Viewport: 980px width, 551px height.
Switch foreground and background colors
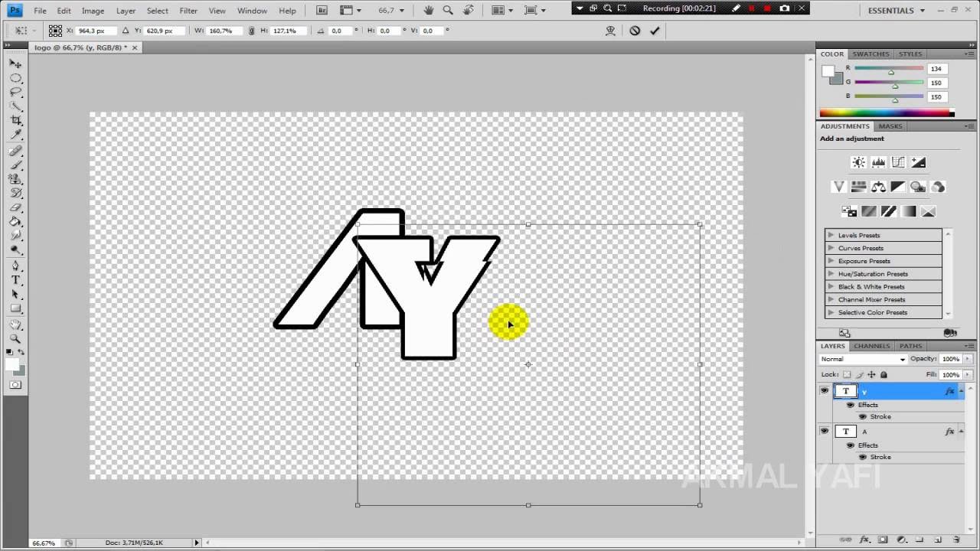pos(21,352)
